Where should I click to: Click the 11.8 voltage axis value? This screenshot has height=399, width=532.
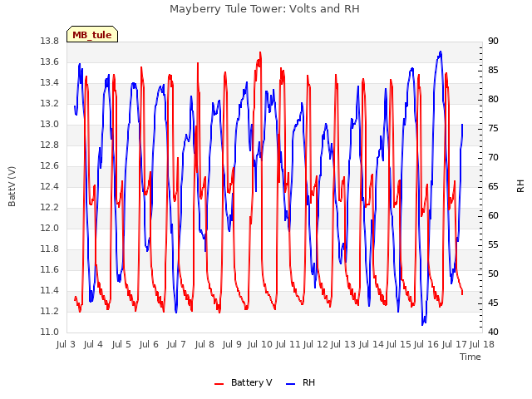coord(50,249)
